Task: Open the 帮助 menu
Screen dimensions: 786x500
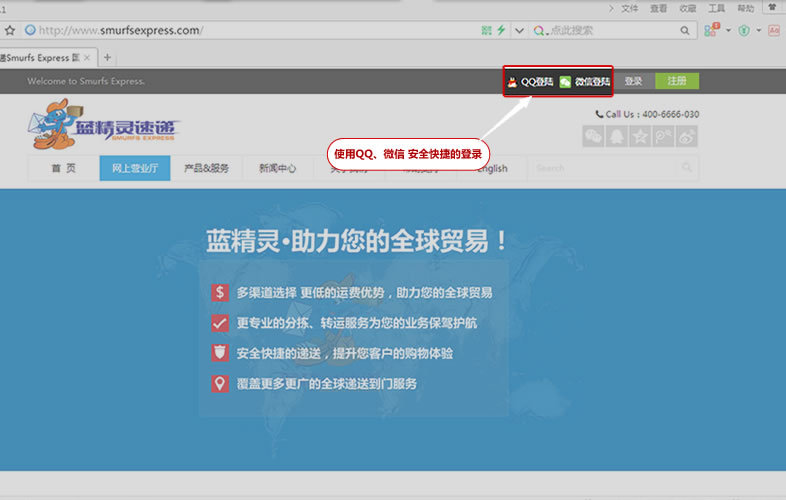Action: click(x=746, y=9)
